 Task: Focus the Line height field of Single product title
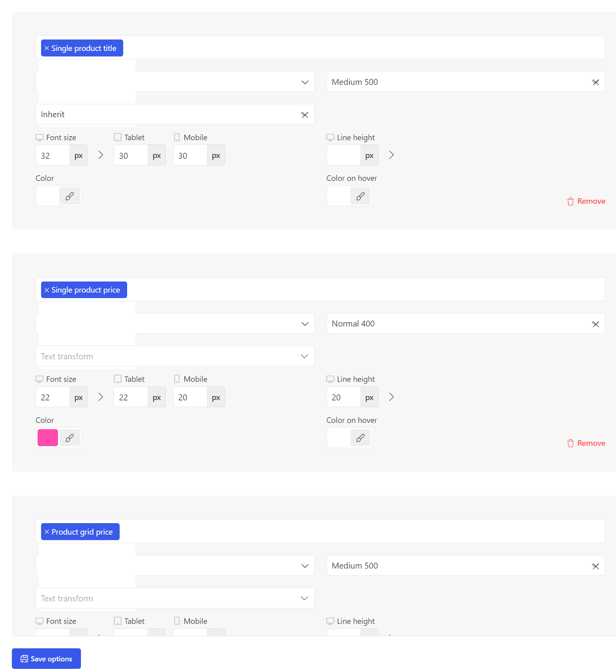[x=344, y=155]
